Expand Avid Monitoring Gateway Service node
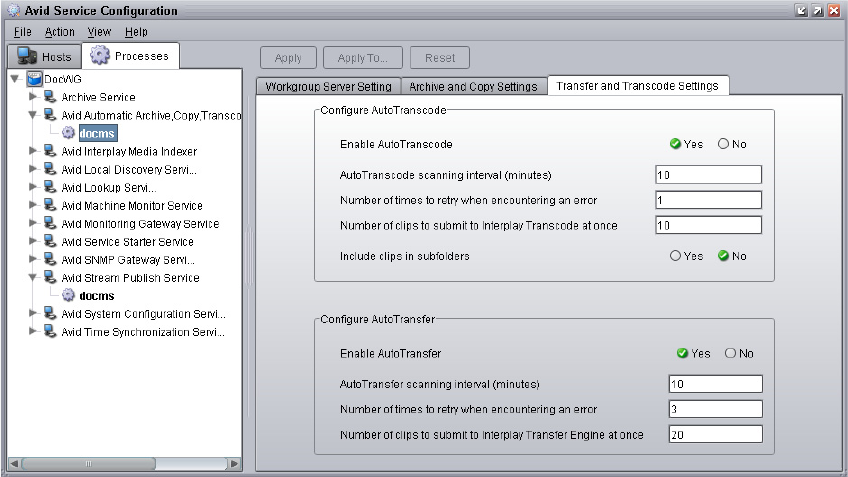Viewport: 848px width, 477px height. (x=33, y=223)
